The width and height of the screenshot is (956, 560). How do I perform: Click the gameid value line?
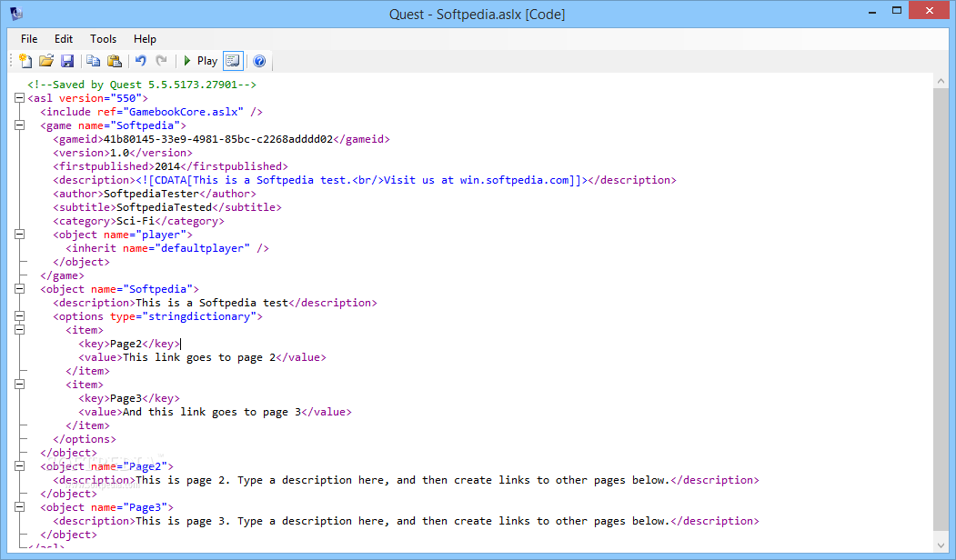tap(221, 139)
